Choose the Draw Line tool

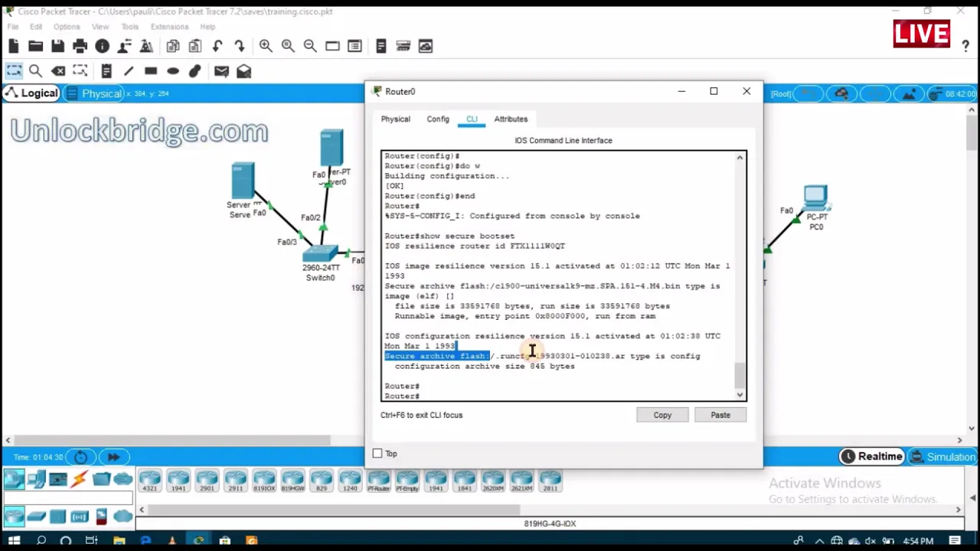pos(129,71)
